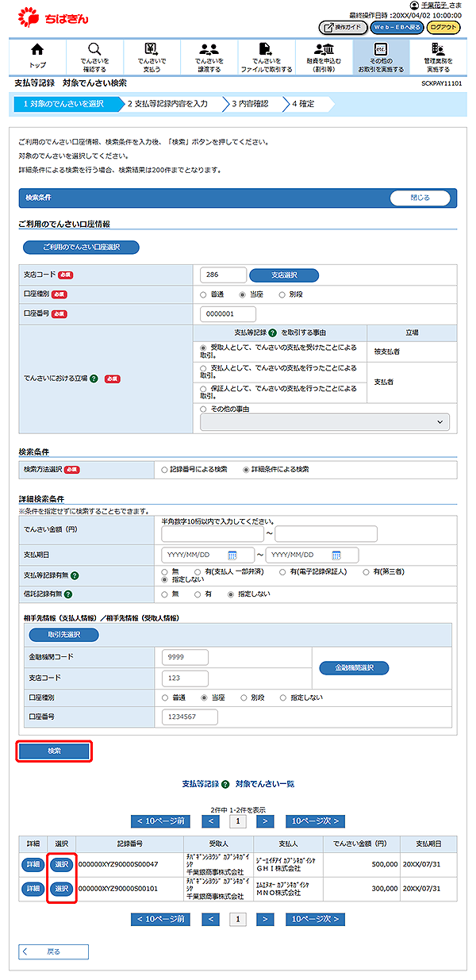
Task: Select 有(電子記録保証人) radio option
Action: tap(282, 571)
